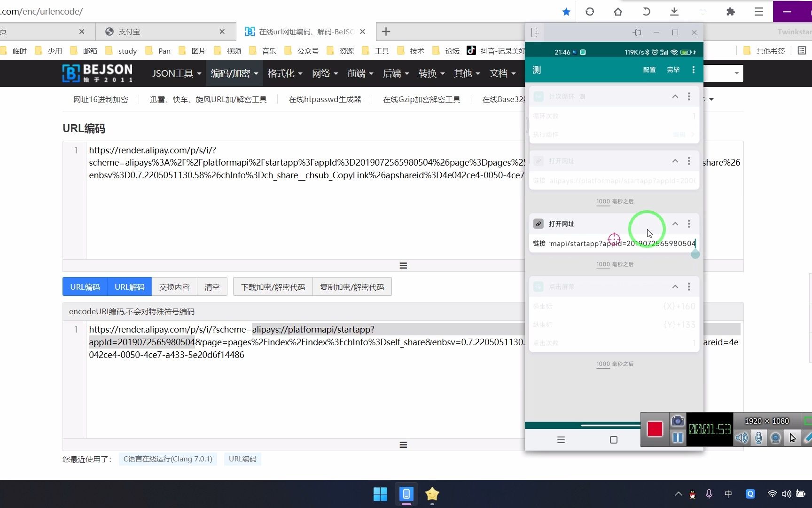Pause the screen recording
The width and height of the screenshot is (812, 508).
tap(677, 438)
